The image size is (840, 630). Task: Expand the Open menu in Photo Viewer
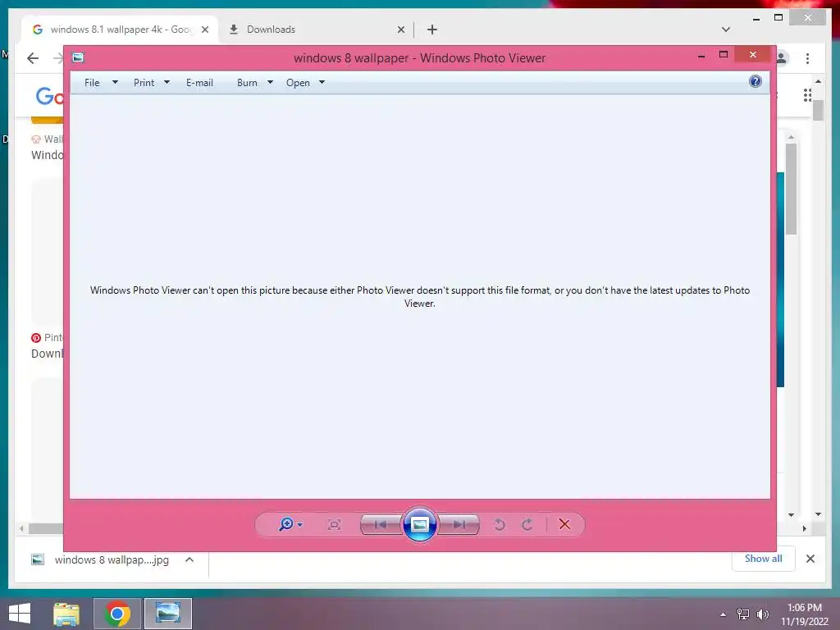[298, 83]
